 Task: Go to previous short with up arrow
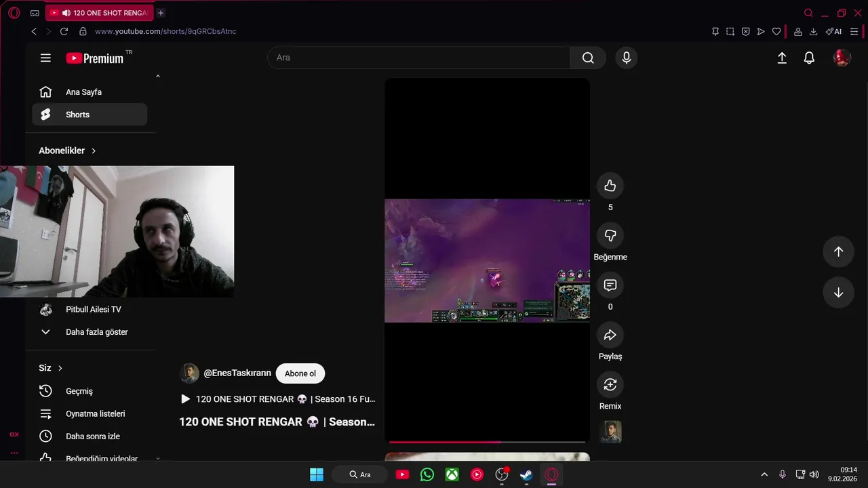click(x=838, y=251)
